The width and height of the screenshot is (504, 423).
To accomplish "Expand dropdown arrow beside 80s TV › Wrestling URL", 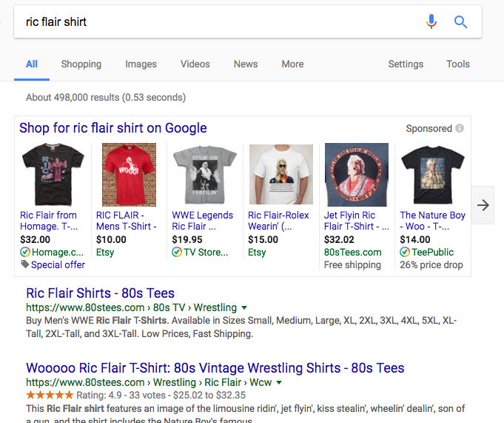I will tap(244, 308).
